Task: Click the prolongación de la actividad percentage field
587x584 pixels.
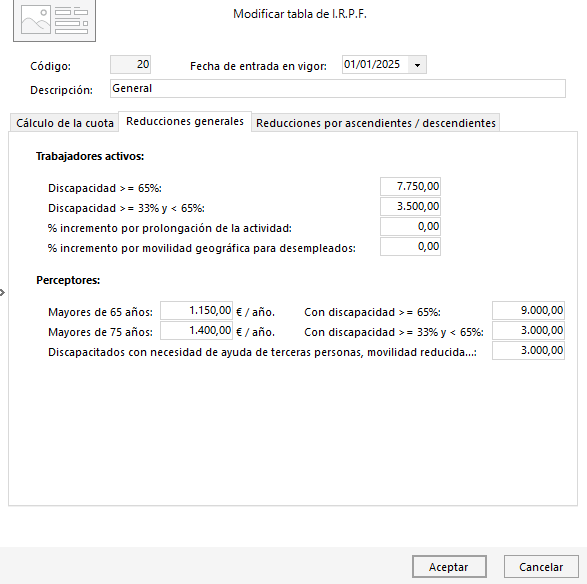Action: [410, 226]
